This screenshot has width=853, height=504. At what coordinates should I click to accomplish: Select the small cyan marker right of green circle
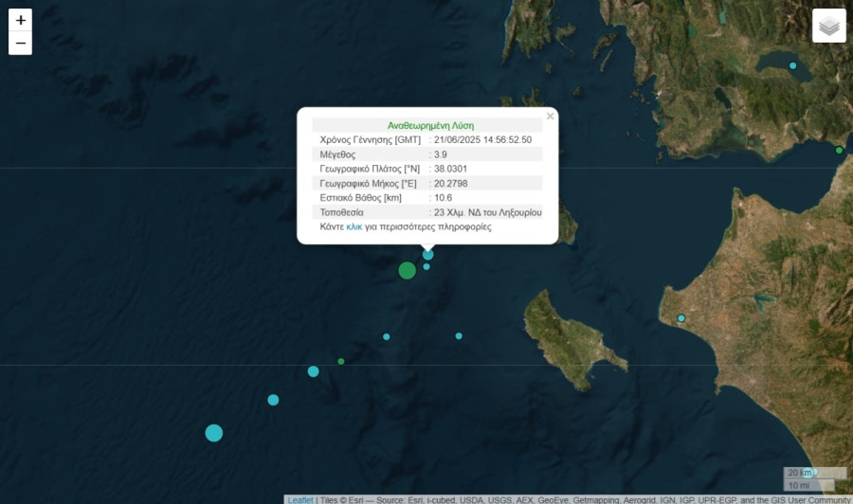point(426,267)
